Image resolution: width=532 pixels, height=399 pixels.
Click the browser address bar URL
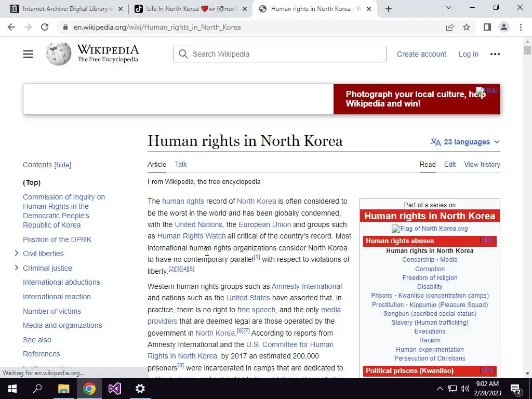click(157, 27)
